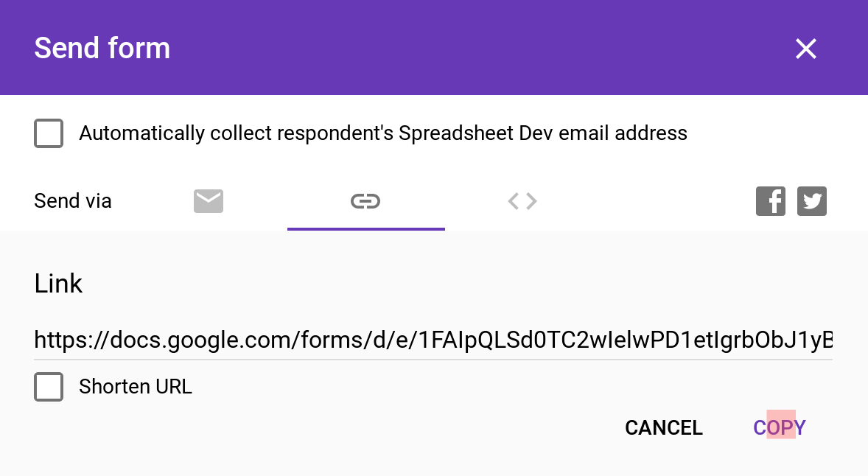Click the 'Send via' label
868x476 pixels.
72,201
